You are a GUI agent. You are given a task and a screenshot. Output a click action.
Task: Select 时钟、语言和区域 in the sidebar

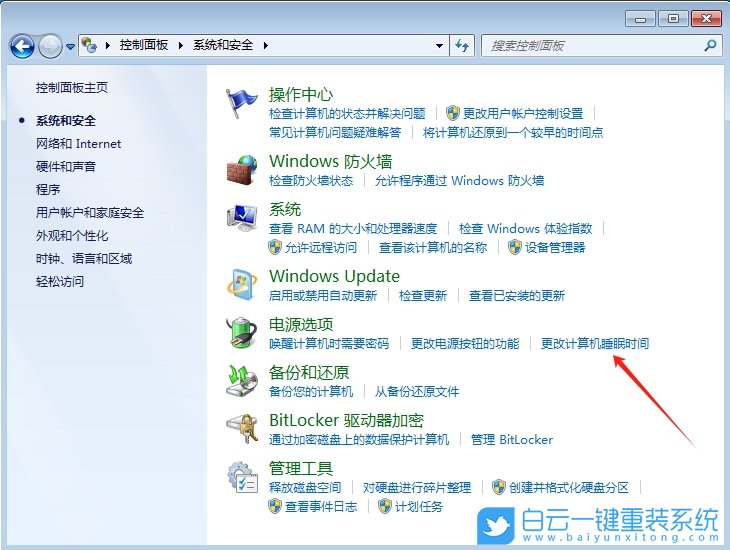[84, 258]
